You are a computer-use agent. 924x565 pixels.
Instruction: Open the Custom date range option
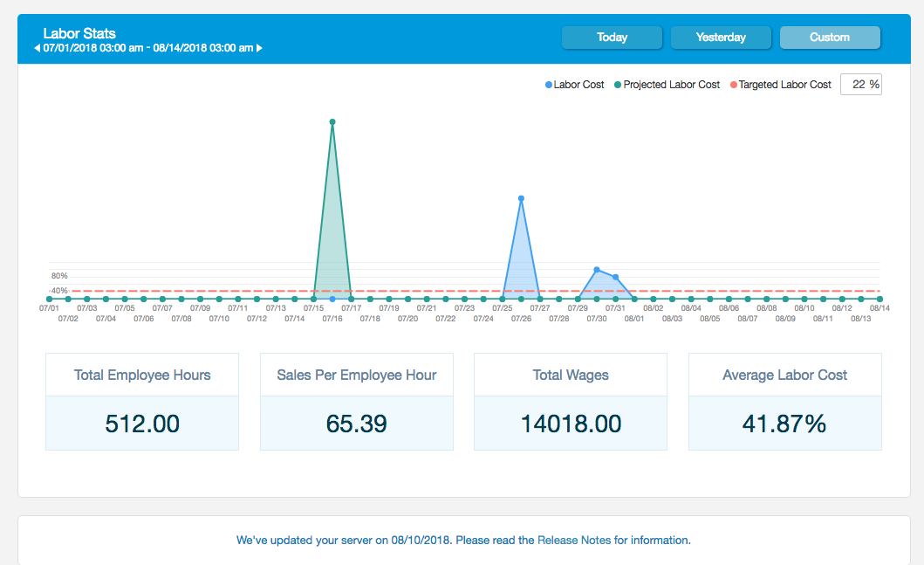coord(829,38)
